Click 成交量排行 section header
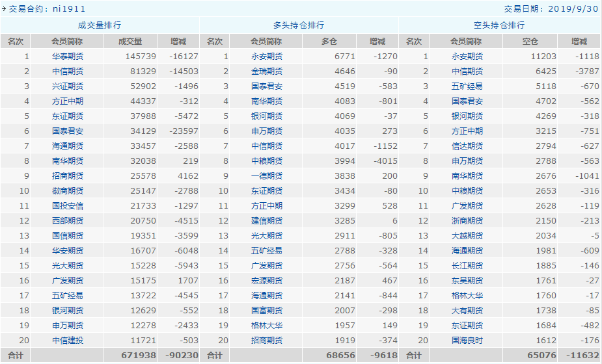The width and height of the screenshot is (602, 364). point(100,25)
